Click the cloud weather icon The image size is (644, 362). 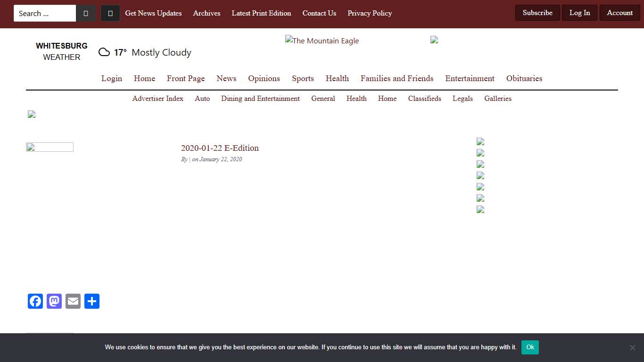(104, 52)
